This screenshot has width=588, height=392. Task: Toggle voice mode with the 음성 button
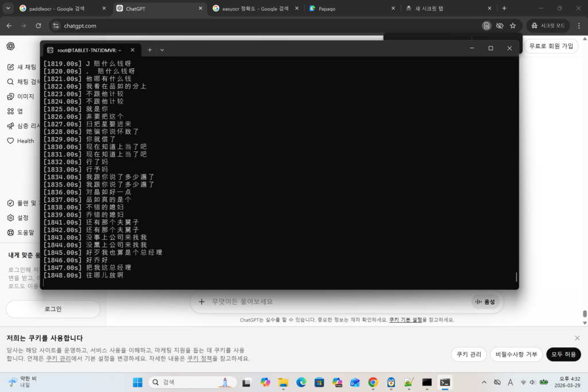[x=485, y=301]
